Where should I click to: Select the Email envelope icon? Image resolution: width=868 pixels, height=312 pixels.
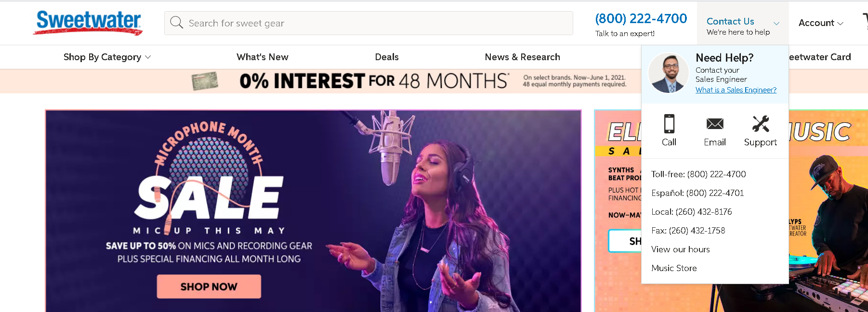pyautogui.click(x=715, y=124)
